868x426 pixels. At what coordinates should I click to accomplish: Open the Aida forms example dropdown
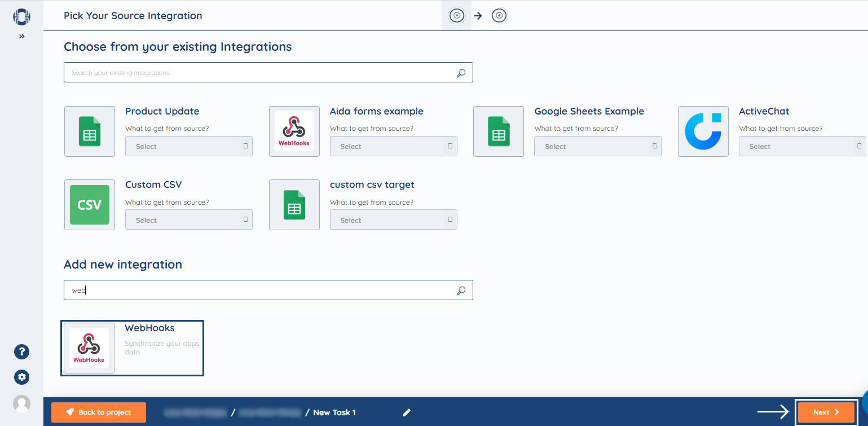pos(394,146)
